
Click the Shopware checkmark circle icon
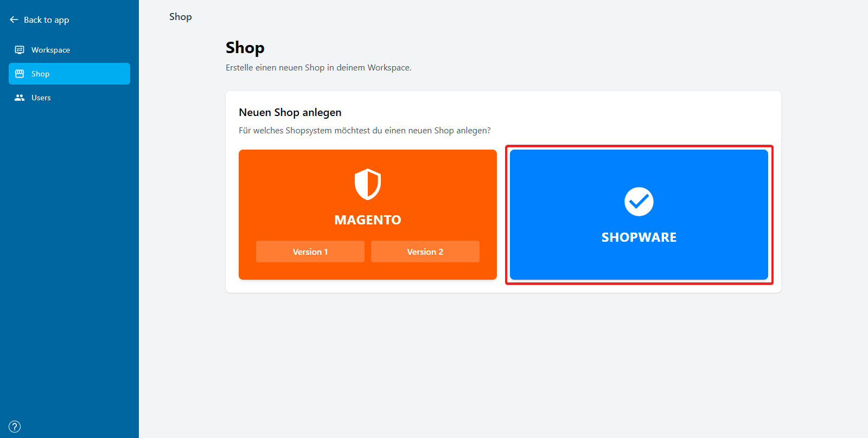(639, 202)
